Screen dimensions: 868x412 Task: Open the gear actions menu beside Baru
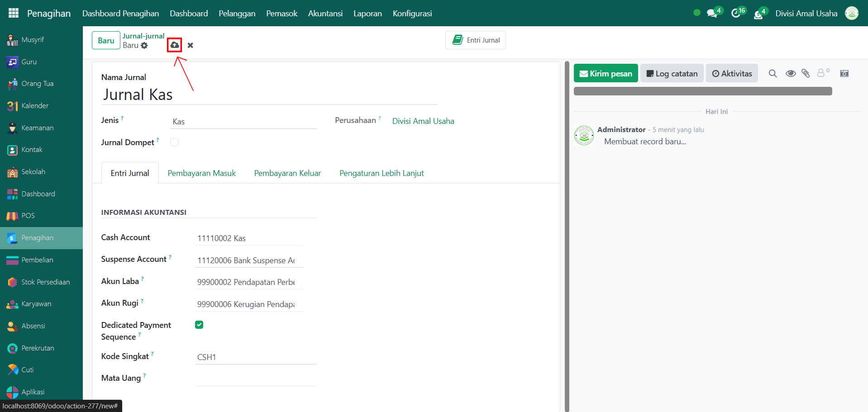coord(144,46)
